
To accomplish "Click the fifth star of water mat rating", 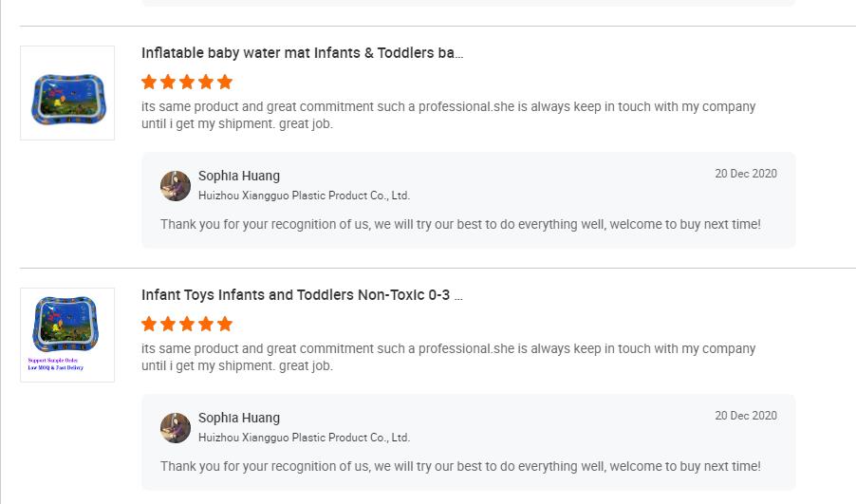I will [x=225, y=82].
